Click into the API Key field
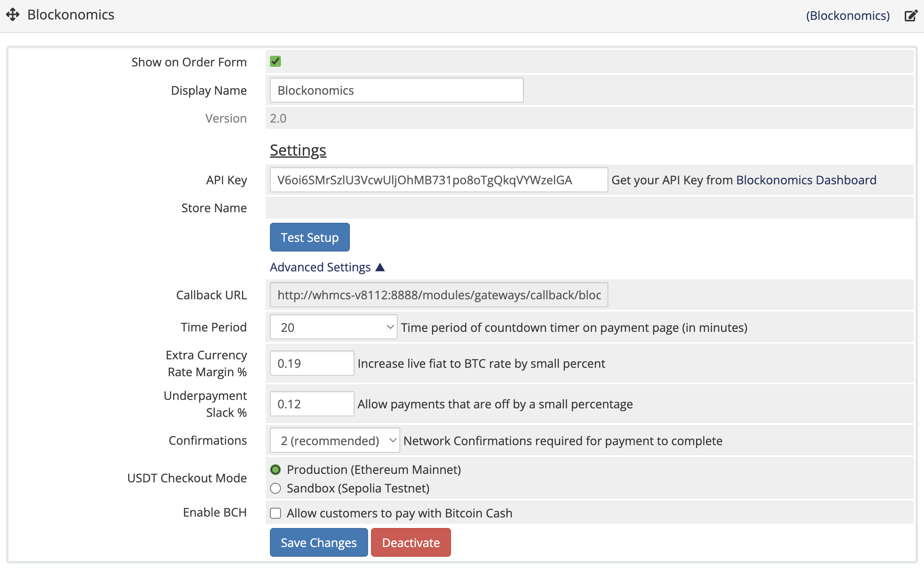 [439, 180]
